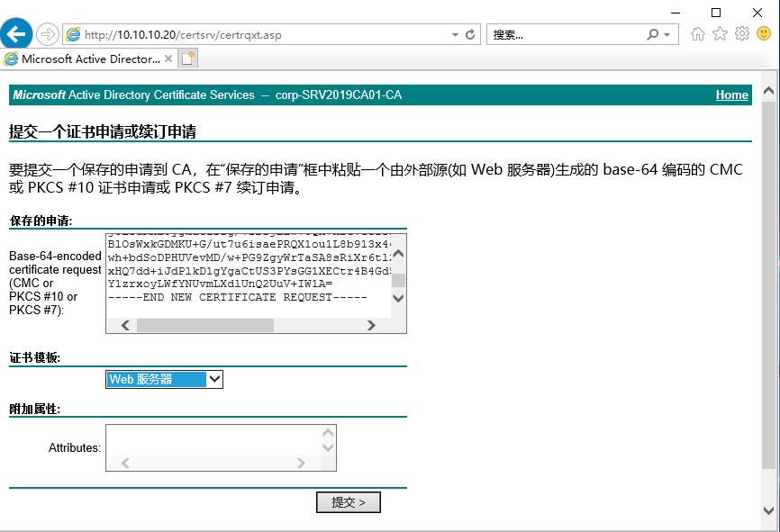This screenshot has width=780, height=532.
Task: Open the search provider dropdown
Action: pyautogui.click(x=667, y=32)
